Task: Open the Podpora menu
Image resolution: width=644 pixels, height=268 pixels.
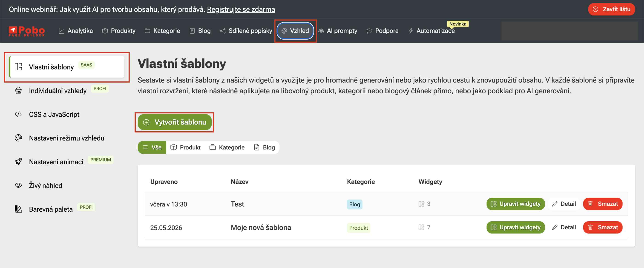Action: [382, 31]
